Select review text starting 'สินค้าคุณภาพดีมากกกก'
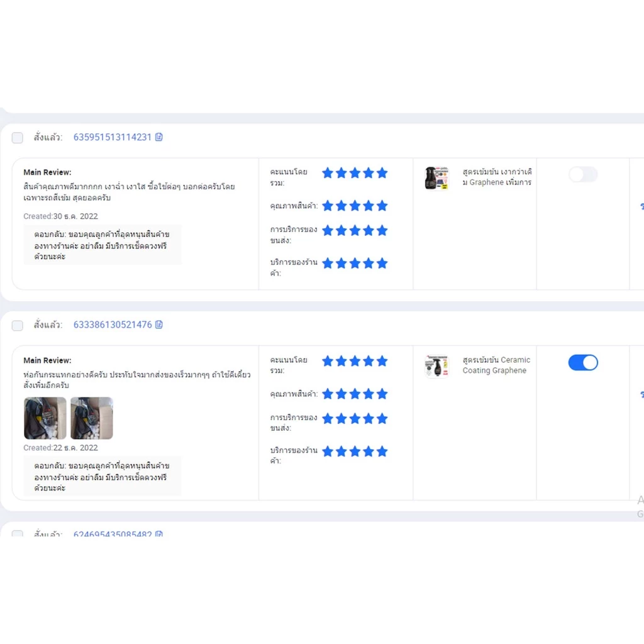 pos(129,192)
